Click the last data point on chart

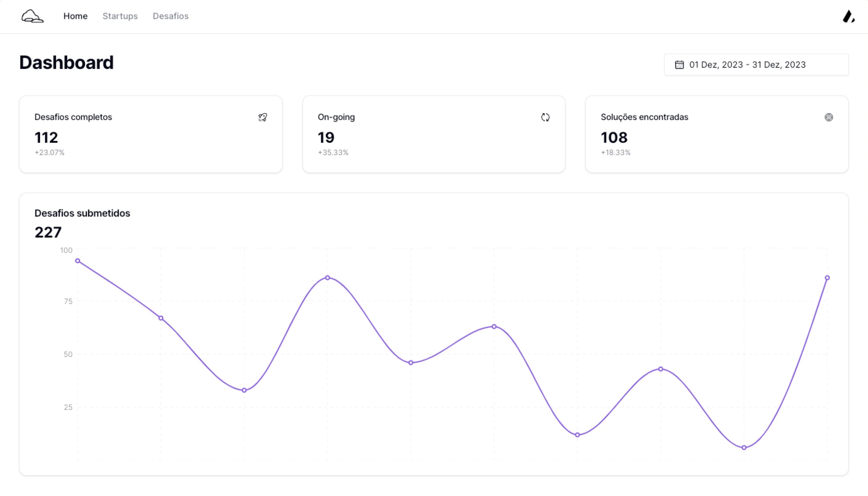point(827,278)
